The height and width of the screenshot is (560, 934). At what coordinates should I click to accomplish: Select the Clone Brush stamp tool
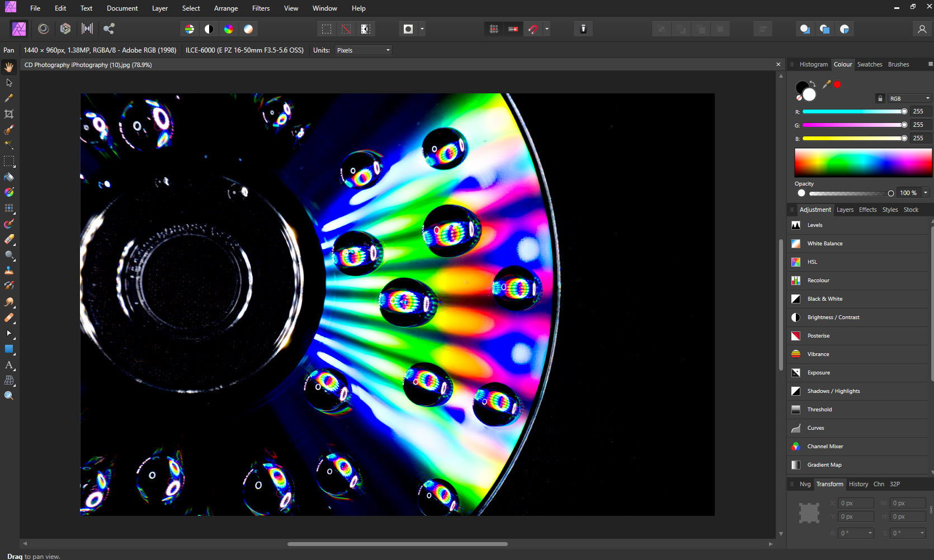9,270
